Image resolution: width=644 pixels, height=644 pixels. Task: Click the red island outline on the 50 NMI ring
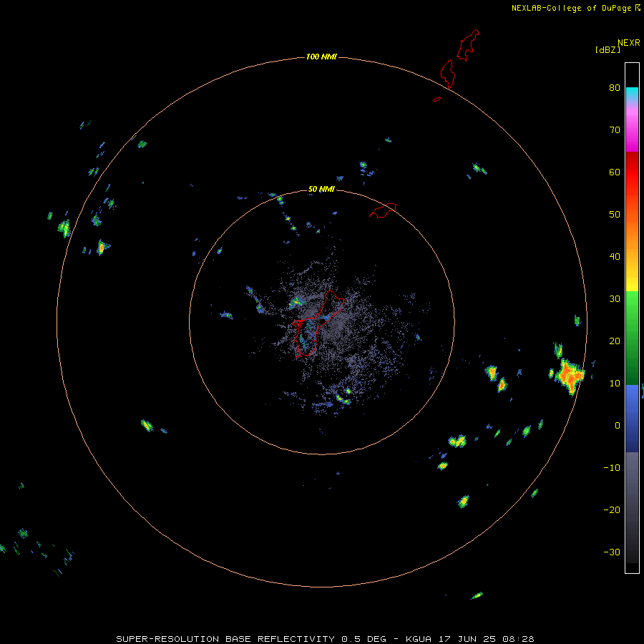point(383,210)
